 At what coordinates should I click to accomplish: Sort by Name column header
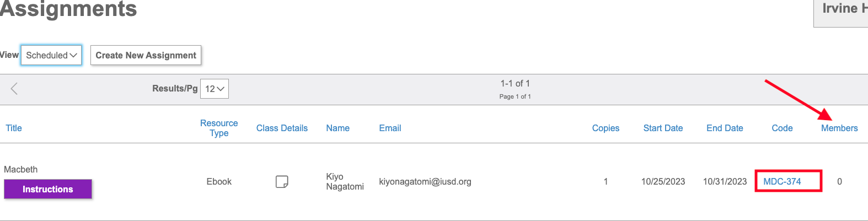coord(337,128)
